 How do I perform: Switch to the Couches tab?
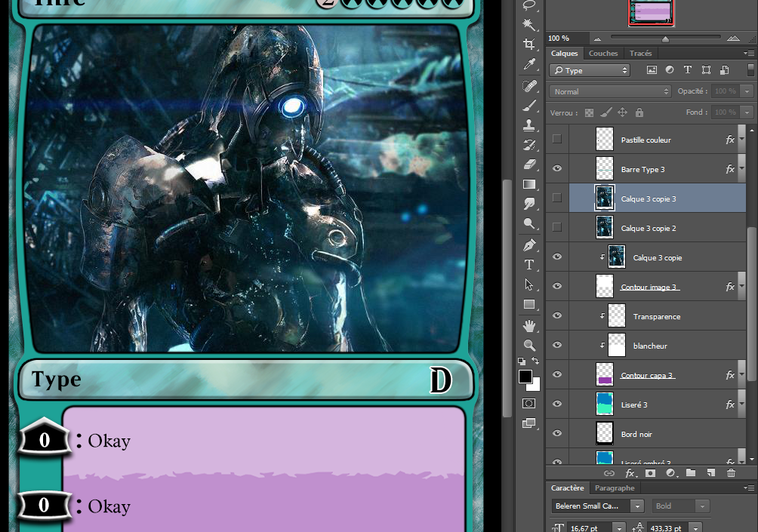click(602, 53)
